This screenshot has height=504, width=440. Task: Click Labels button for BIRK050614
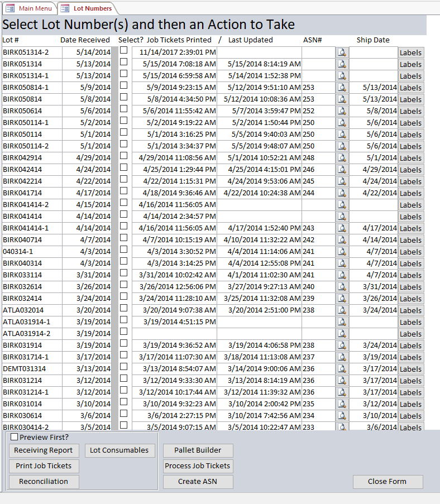click(410, 111)
